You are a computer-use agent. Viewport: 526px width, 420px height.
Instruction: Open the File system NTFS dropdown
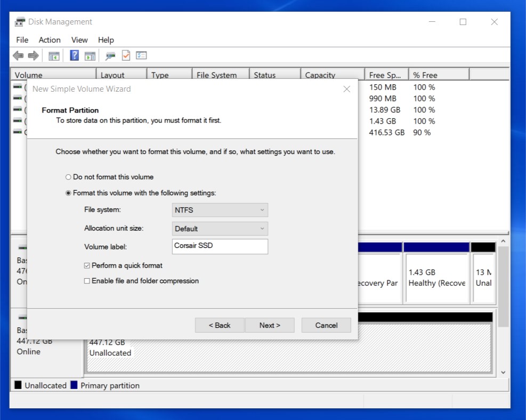click(220, 210)
